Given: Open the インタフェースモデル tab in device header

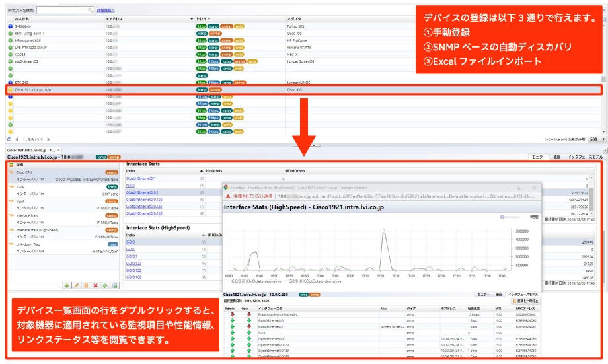Looking at the screenshot, I should (585, 157).
